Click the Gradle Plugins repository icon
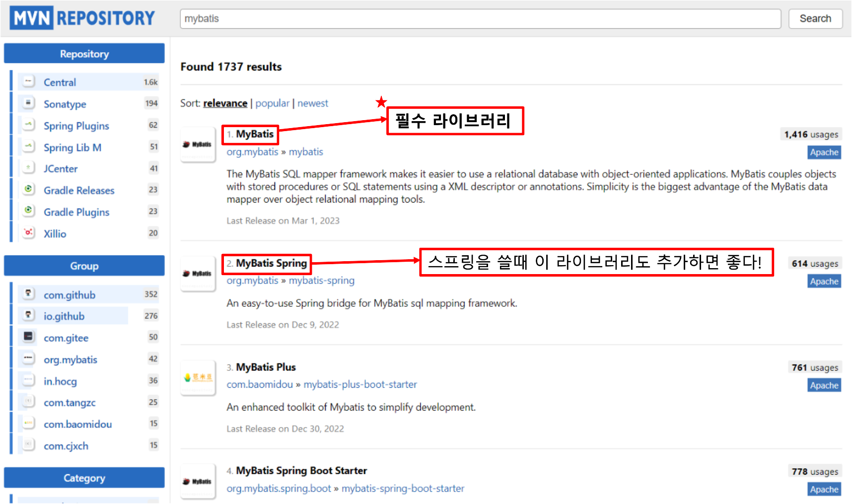Screen dimensions: 854x504 [x=29, y=211]
